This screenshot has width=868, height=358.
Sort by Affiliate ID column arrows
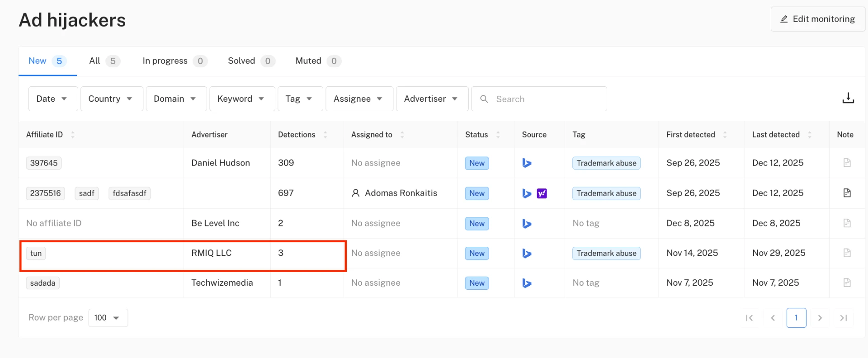(x=72, y=135)
